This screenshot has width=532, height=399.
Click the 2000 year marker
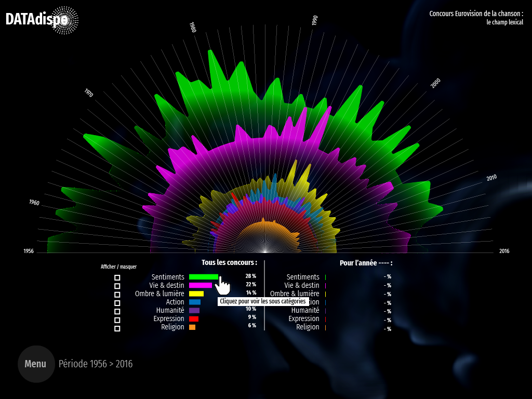(436, 83)
